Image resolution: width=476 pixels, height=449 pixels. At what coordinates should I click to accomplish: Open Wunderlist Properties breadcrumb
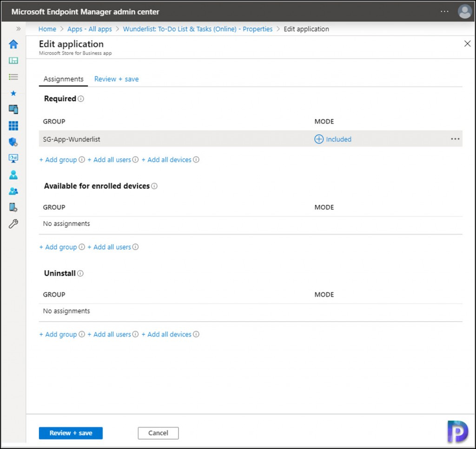[198, 29]
